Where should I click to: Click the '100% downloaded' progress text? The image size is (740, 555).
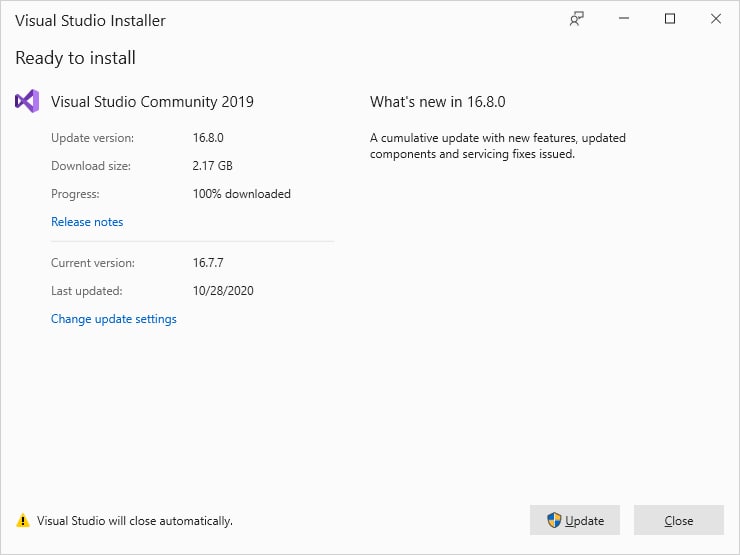[x=242, y=194]
